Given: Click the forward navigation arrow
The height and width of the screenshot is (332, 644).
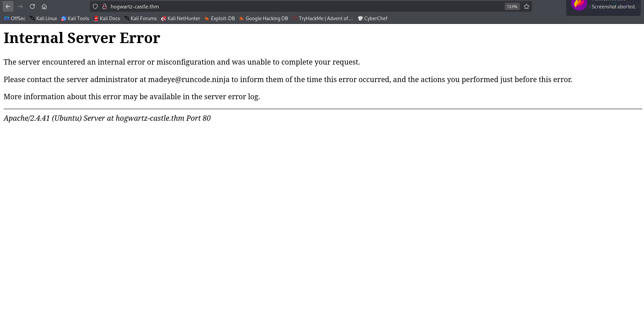Looking at the screenshot, I should 20,6.
